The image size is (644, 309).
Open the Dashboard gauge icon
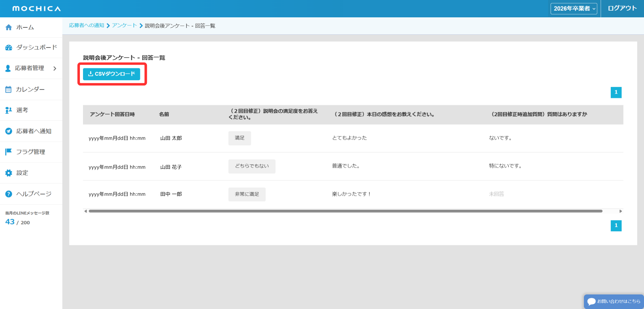(x=9, y=47)
